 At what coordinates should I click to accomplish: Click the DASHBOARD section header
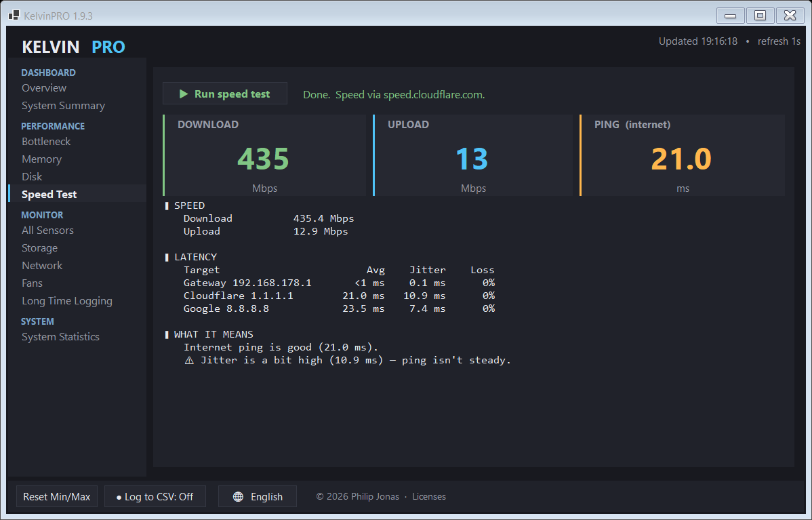[48, 73]
